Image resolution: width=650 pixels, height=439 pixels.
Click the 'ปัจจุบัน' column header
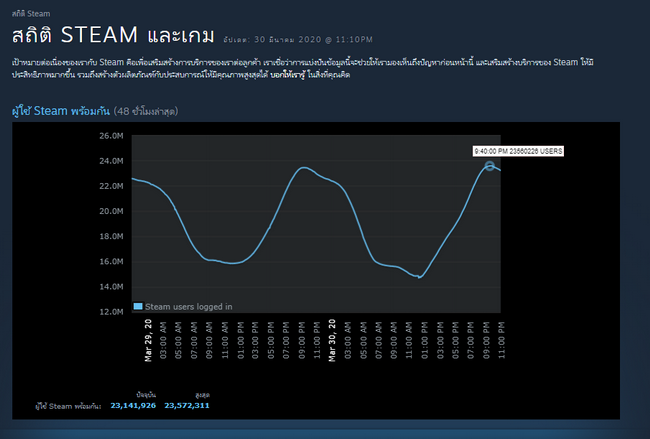[146, 395]
